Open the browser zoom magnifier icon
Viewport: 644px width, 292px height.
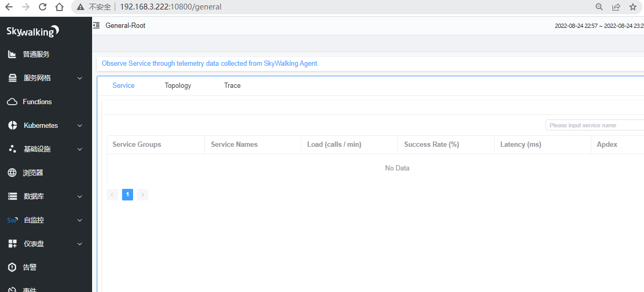(x=599, y=7)
